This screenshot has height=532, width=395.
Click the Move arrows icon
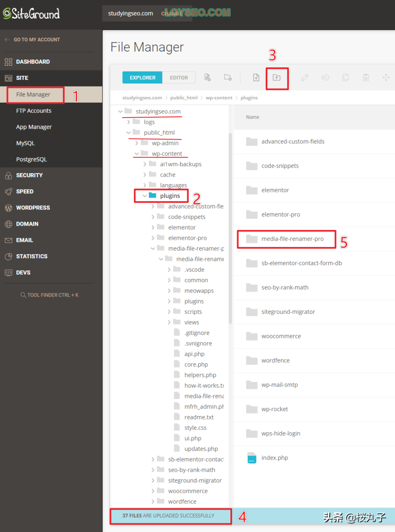tap(386, 77)
